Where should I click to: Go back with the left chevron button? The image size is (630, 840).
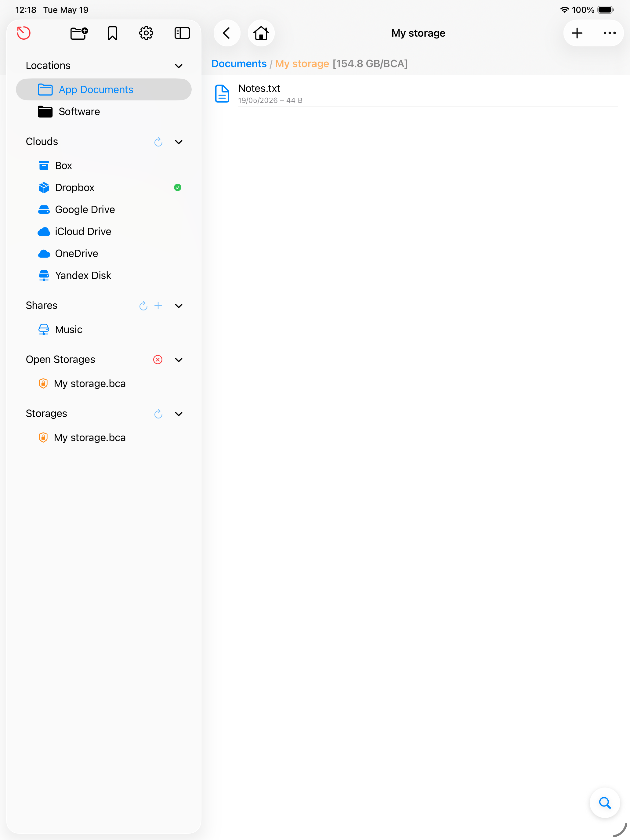227,33
